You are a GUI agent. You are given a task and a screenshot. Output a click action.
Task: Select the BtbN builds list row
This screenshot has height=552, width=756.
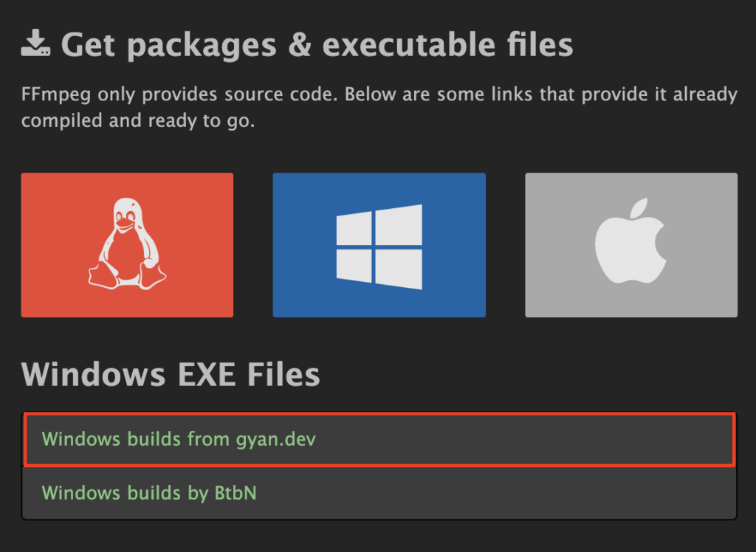(x=378, y=493)
